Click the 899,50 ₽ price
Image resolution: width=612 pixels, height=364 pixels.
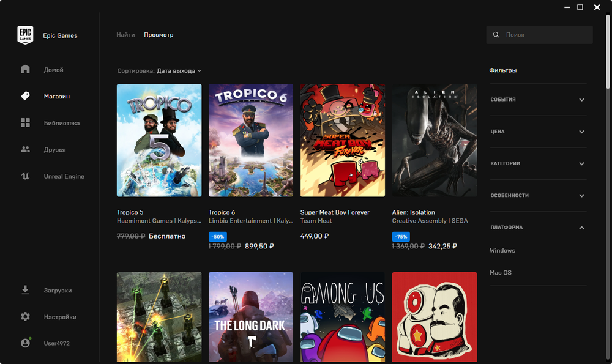259,246
